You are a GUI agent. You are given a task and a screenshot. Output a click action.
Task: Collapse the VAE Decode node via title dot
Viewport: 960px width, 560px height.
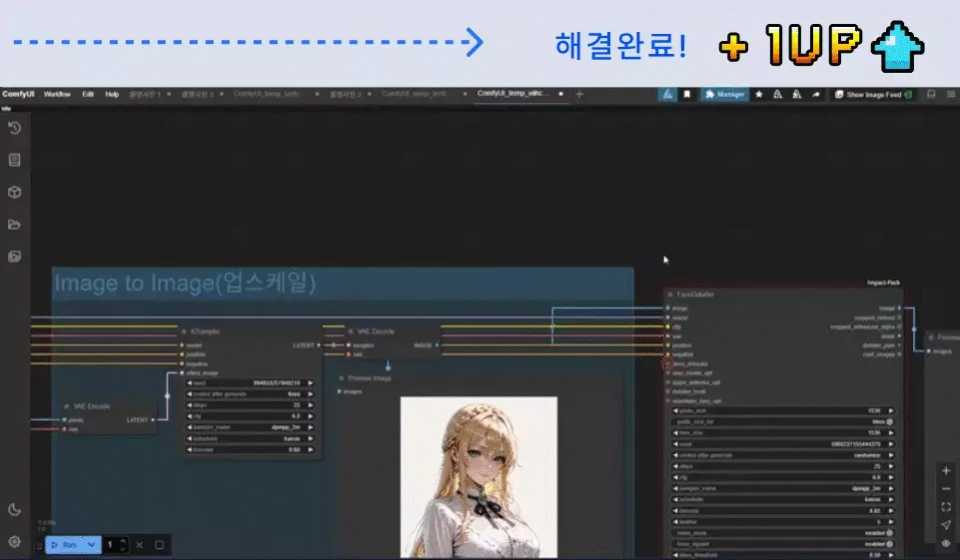coord(351,331)
